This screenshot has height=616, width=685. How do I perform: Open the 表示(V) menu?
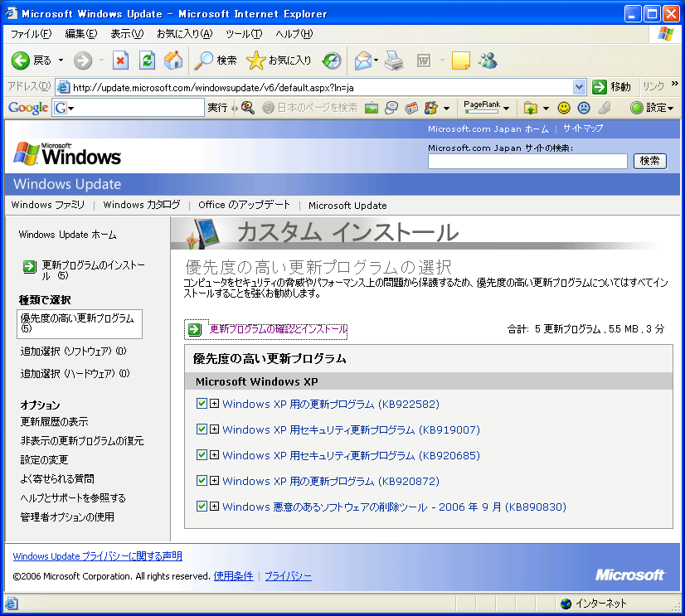tap(127, 34)
